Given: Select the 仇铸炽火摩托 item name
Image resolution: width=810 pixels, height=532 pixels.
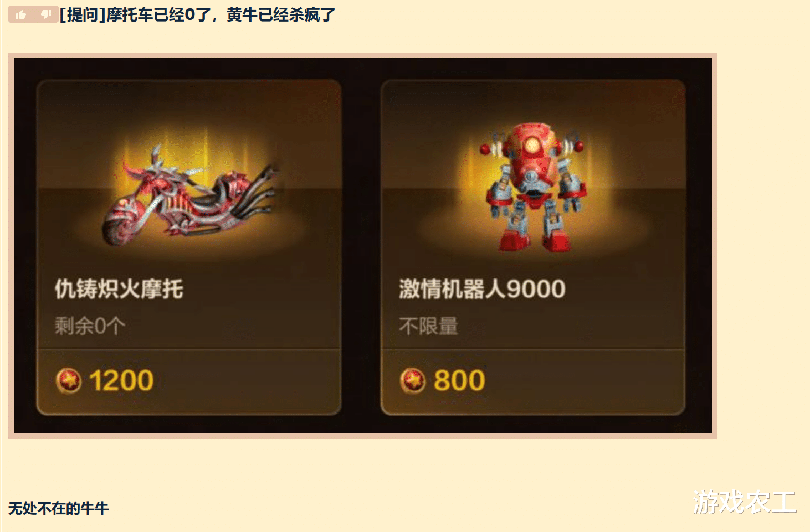Looking at the screenshot, I should 119,289.
